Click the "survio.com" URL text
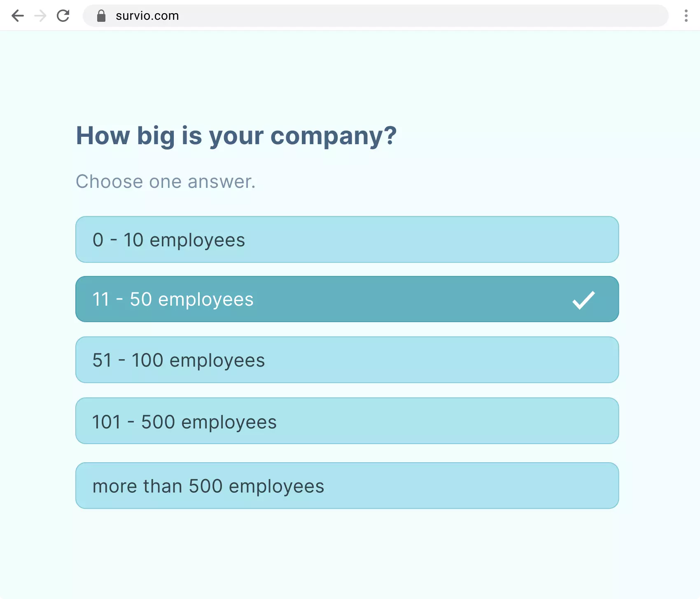The height and width of the screenshot is (599, 700). (147, 16)
